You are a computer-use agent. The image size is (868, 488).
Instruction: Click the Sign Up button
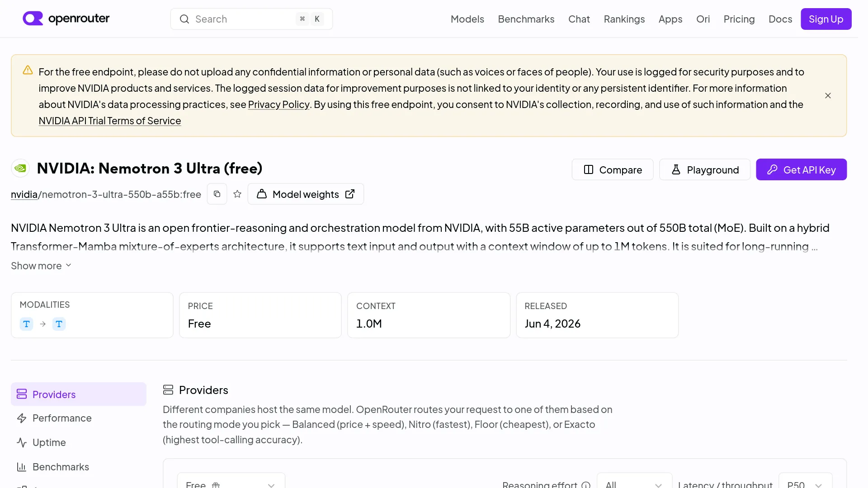pyautogui.click(x=826, y=19)
